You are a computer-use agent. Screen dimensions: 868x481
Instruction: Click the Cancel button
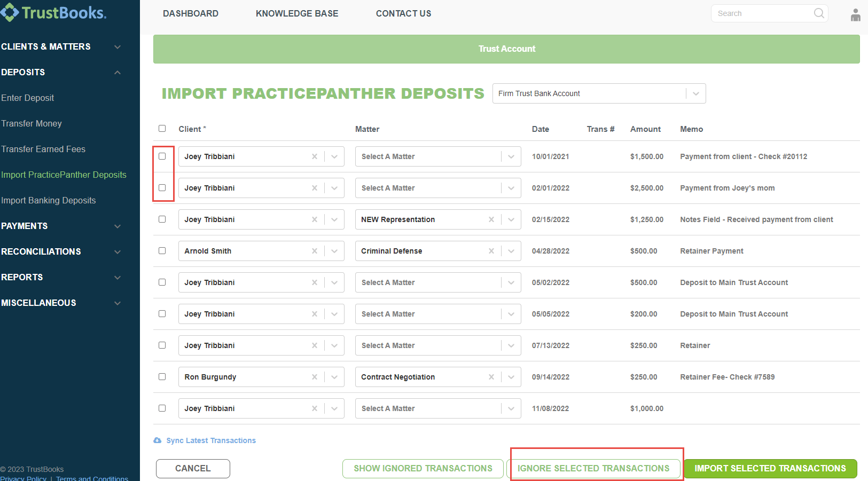[193, 468]
